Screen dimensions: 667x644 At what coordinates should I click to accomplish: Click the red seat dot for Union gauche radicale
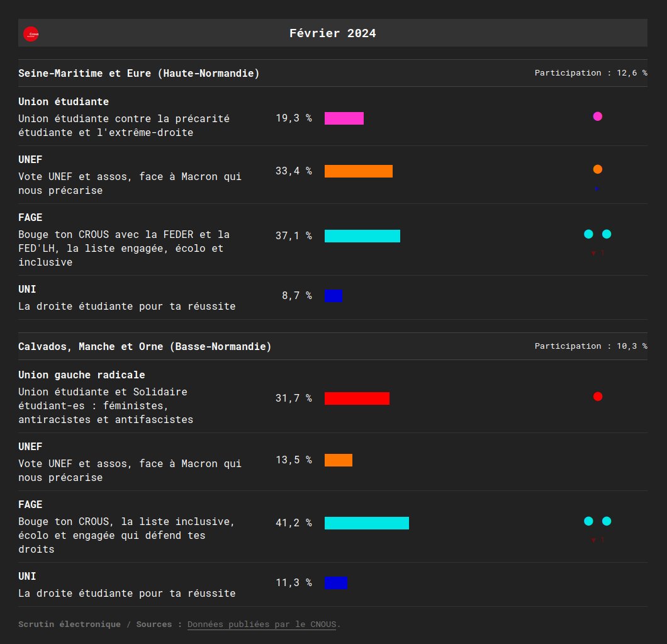point(598,397)
